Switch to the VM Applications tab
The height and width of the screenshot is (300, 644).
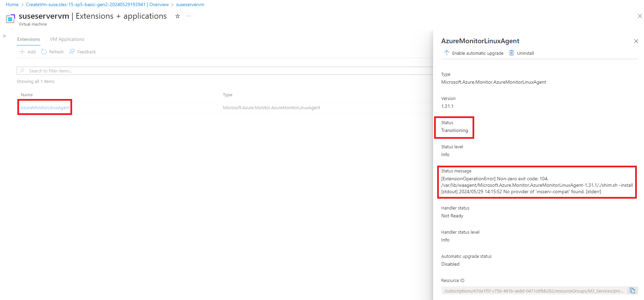67,39
